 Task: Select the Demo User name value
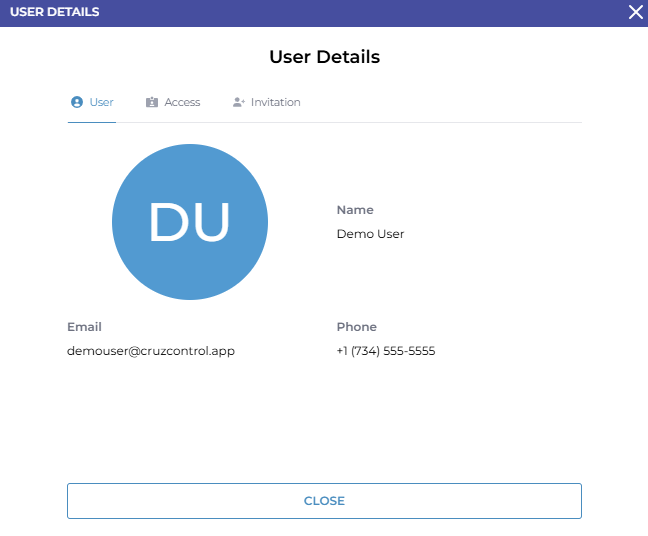(370, 234)
